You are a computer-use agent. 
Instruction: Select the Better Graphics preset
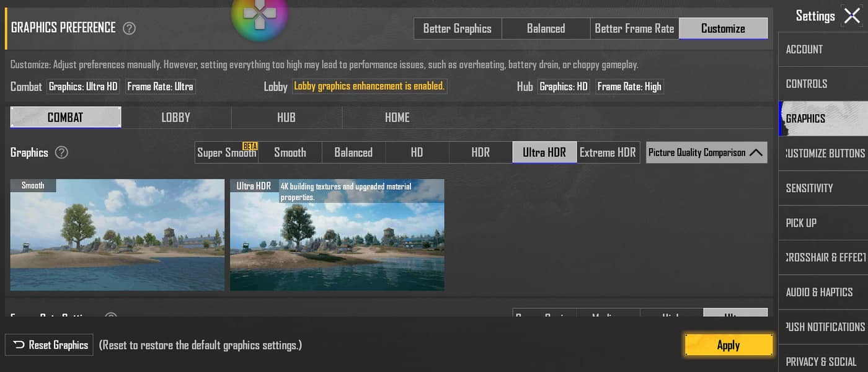[x=458, y=29]
